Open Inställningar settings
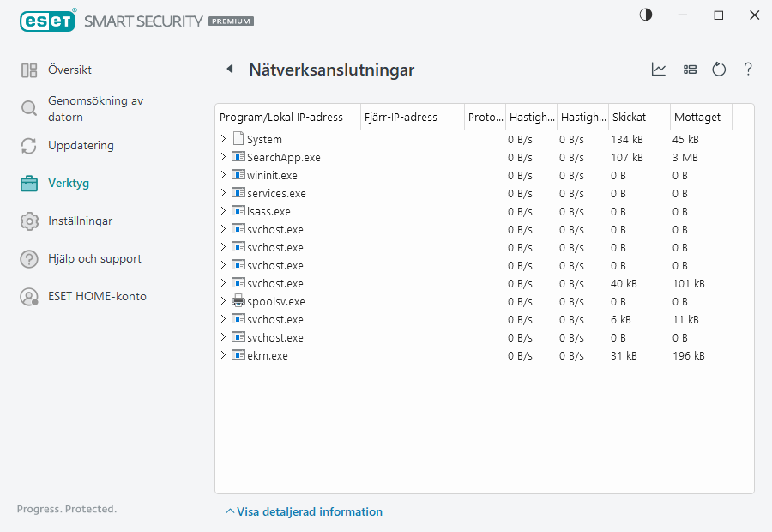 tap(81, 221)
